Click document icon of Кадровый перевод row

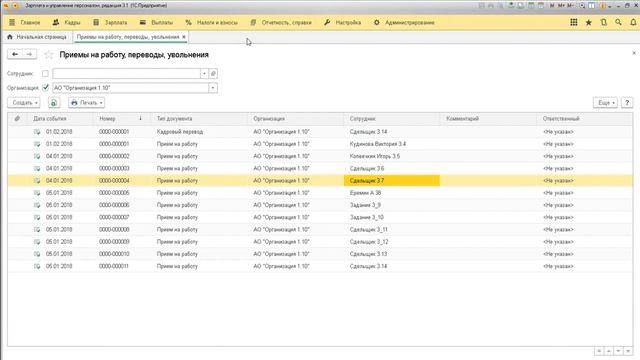[37, 132]
